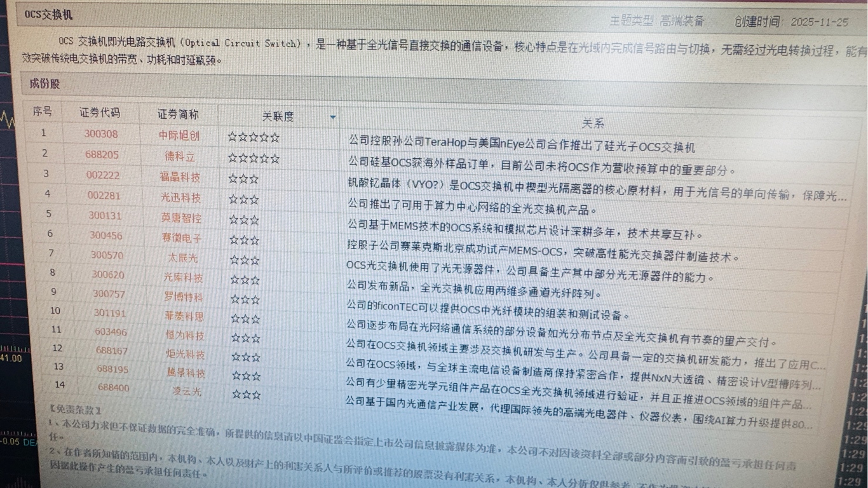This screenshot has height=488, width=868.
Task: Open stock 福晶科技
Action: tap(180, 177)
